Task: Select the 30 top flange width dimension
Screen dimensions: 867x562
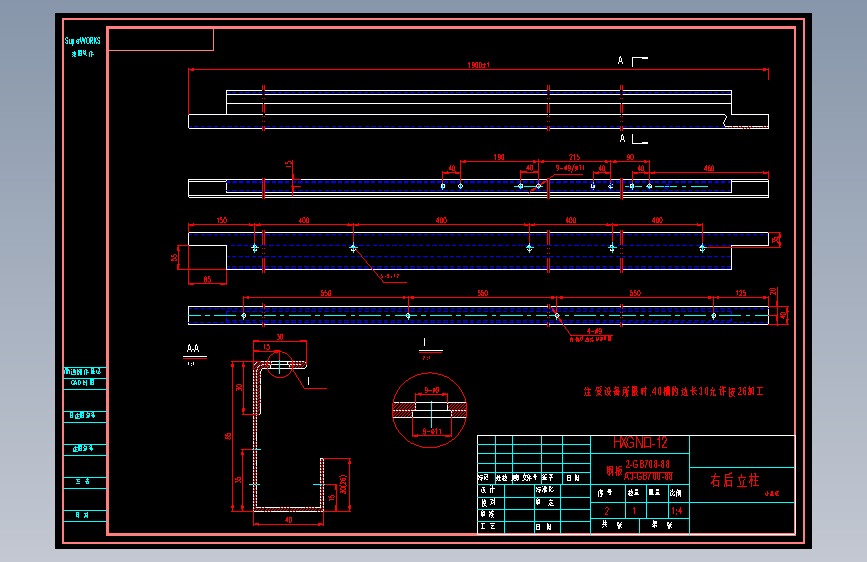Action: tap(280, 337)
